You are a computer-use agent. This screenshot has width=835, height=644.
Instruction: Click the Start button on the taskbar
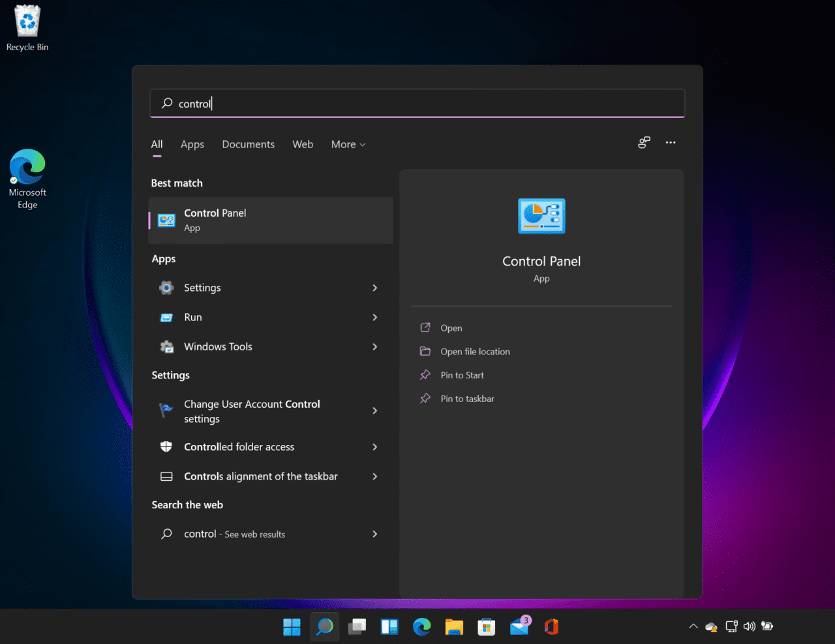(x=291, y=626)
